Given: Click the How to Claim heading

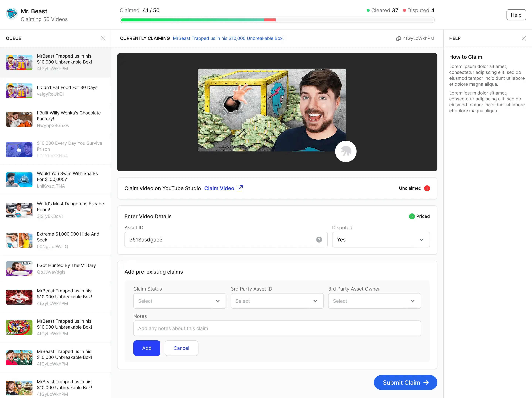Looking at the screenshot, I should (x=466, y=57).
